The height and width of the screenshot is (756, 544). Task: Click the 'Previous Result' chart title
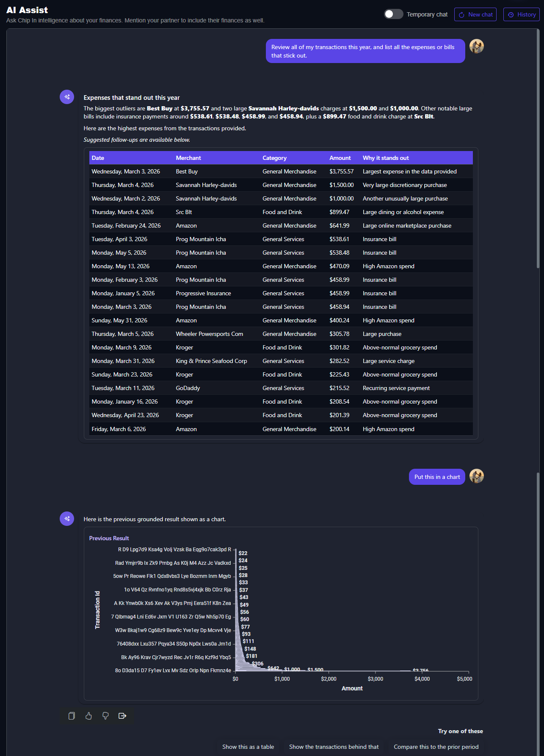tap(109, 538)
